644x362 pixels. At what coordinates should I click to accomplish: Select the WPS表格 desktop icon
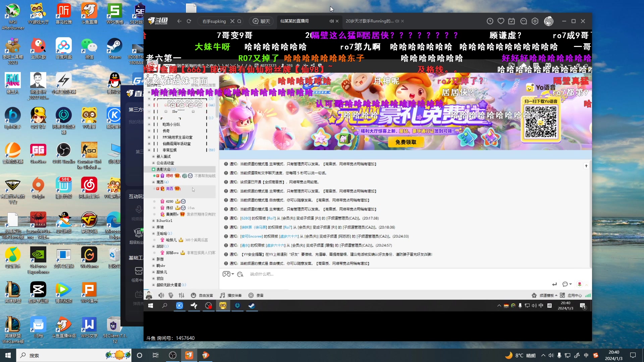click(x=115, y=13)
